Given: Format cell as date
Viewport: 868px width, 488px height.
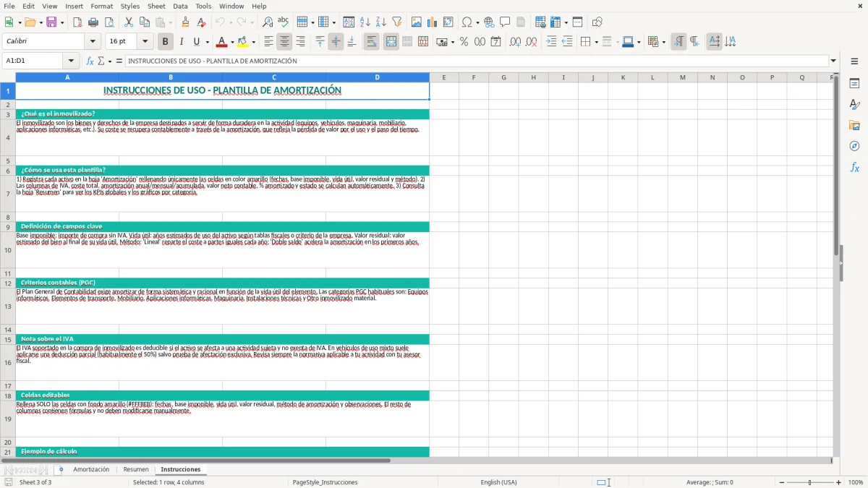Looking at the screenshot, I should tap(495, 42).
